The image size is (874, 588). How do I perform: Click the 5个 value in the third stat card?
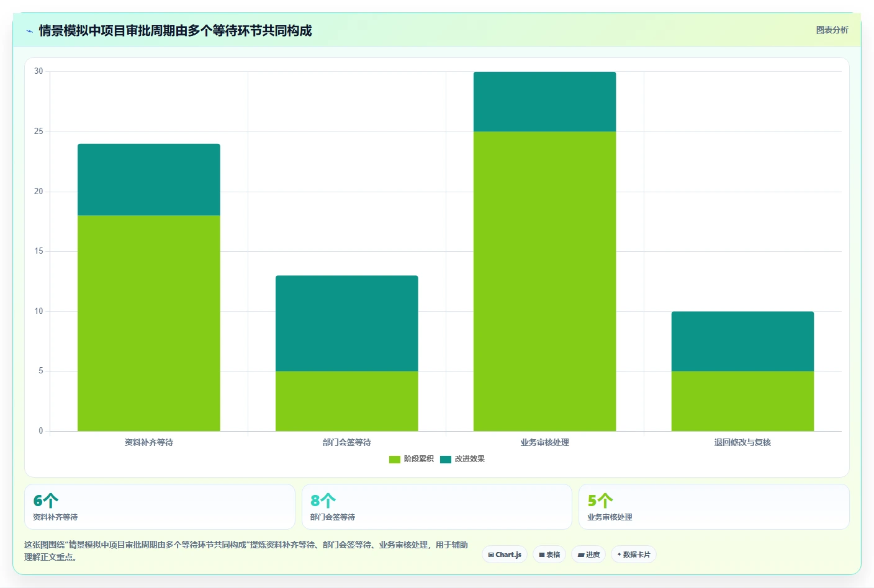[x=600, y=501]
